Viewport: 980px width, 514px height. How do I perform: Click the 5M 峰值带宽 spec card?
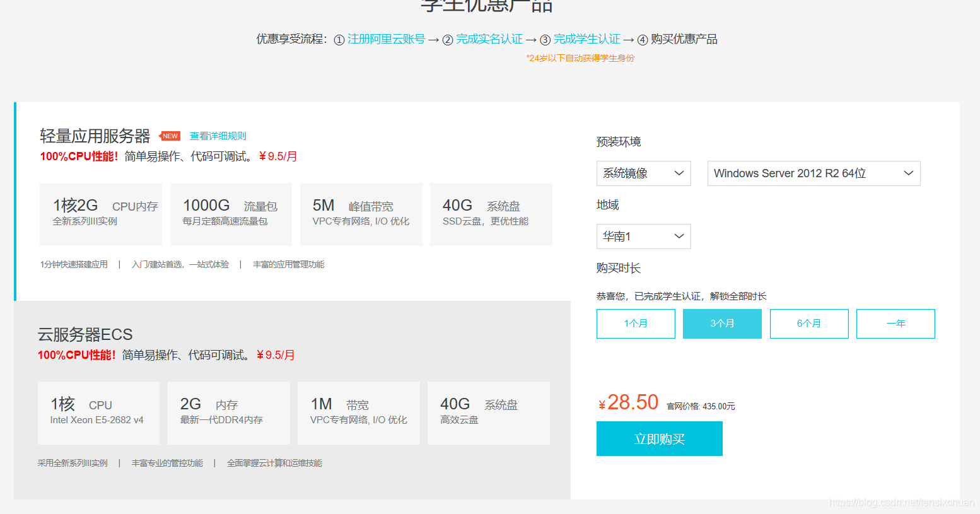(x=361, y=214)
